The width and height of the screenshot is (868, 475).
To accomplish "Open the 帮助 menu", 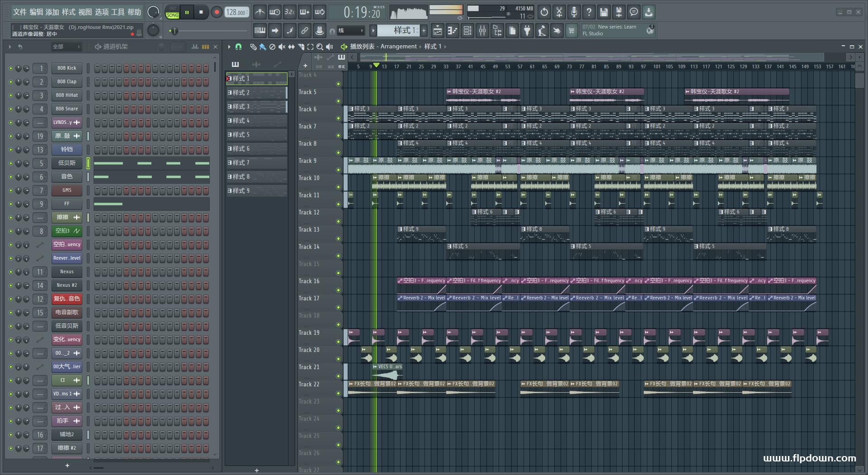I will (x=134, y=12).
